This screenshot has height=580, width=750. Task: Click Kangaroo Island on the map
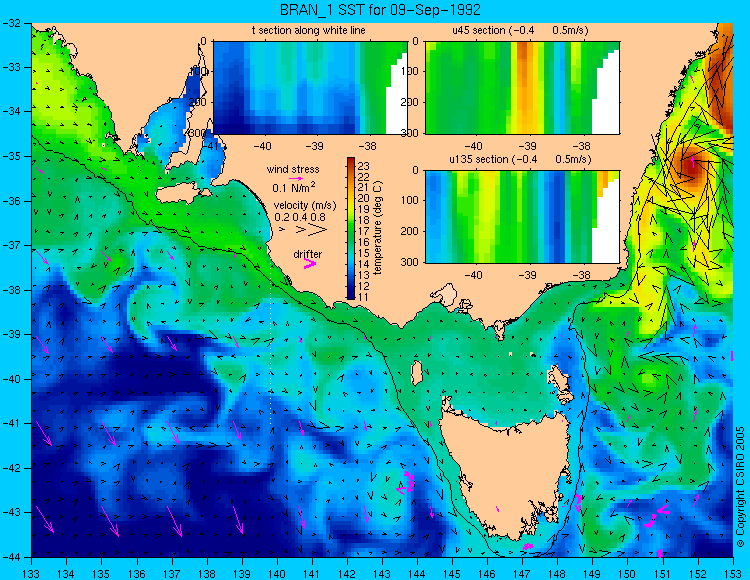(182, 194)
